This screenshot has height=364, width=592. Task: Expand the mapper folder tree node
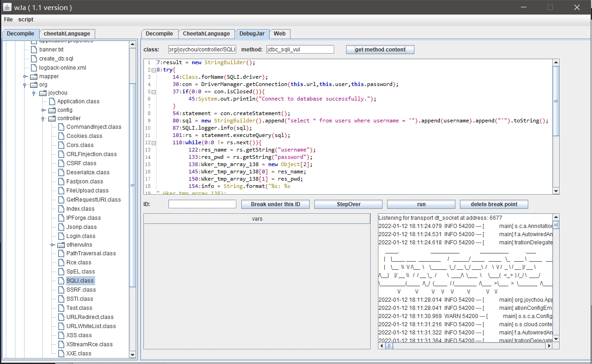point(26,76)
